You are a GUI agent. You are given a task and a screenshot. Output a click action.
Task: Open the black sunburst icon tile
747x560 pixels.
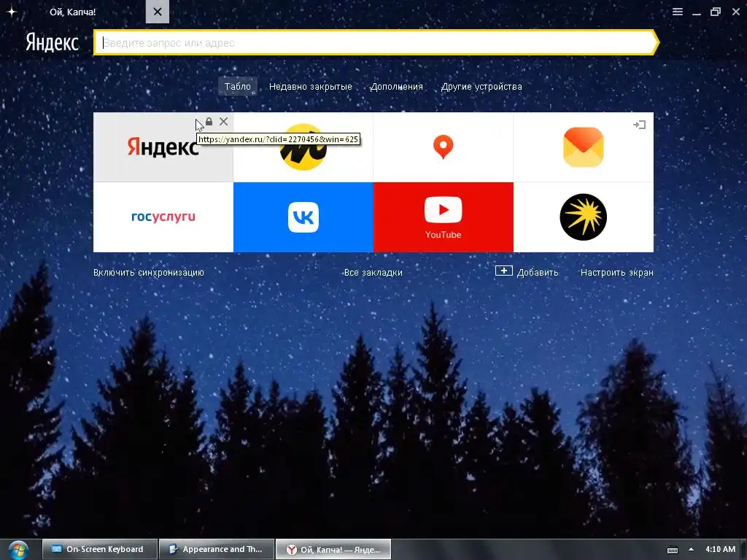tap(583, 217)
